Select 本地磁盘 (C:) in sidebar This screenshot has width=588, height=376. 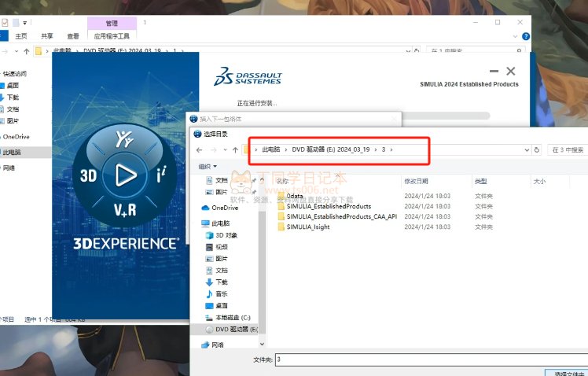click(232, 317)
